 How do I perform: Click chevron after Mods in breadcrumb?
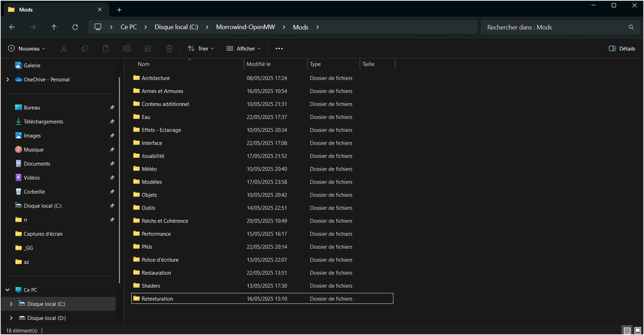[x=318, y=27]
